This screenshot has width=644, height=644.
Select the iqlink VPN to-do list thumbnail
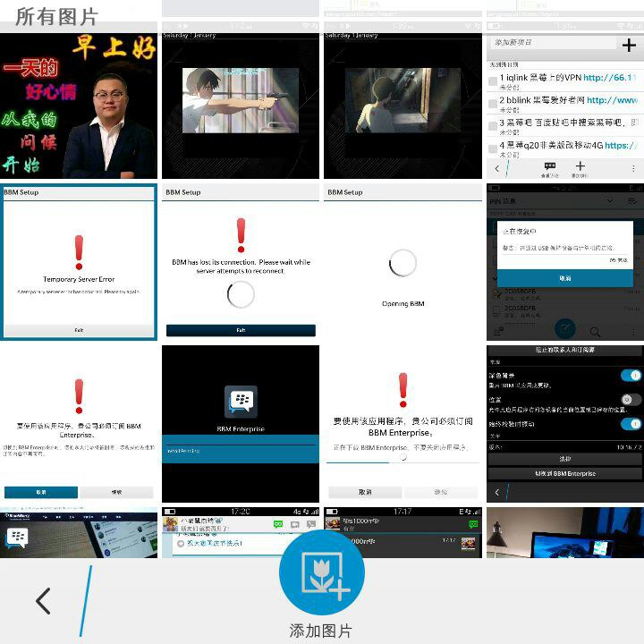coord(565,106)
